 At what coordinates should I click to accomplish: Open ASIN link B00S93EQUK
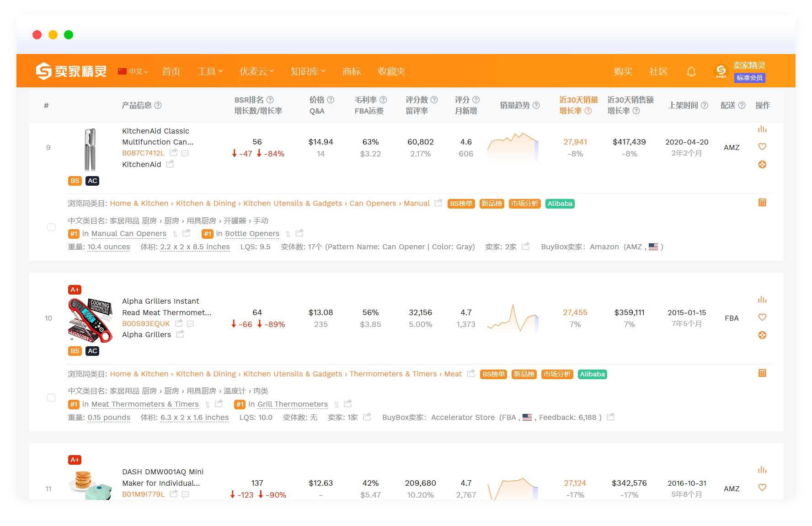(x=146, y=323)
